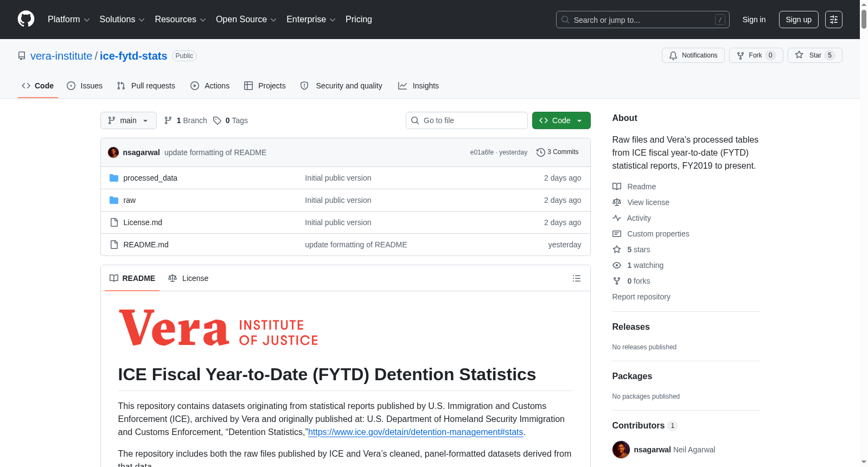Click the book icon beside Readme
This screenshot has height=467, width=868.
click(617, 187)
